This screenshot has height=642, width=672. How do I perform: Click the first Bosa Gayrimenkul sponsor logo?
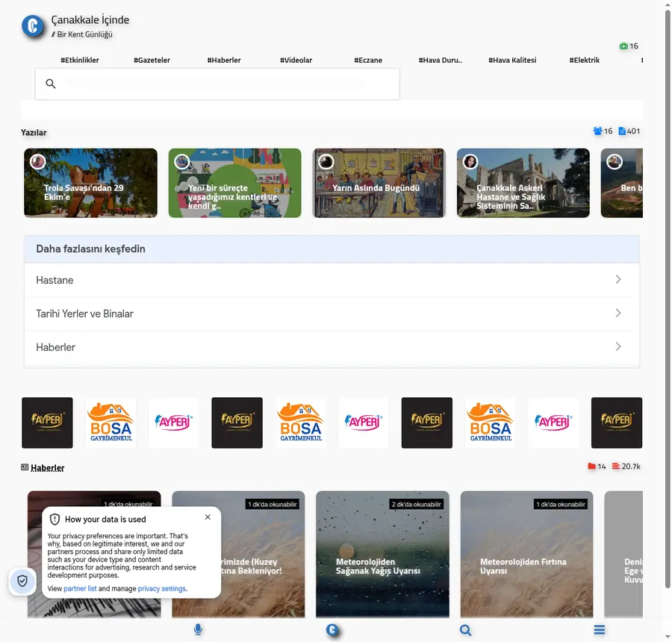111,423
